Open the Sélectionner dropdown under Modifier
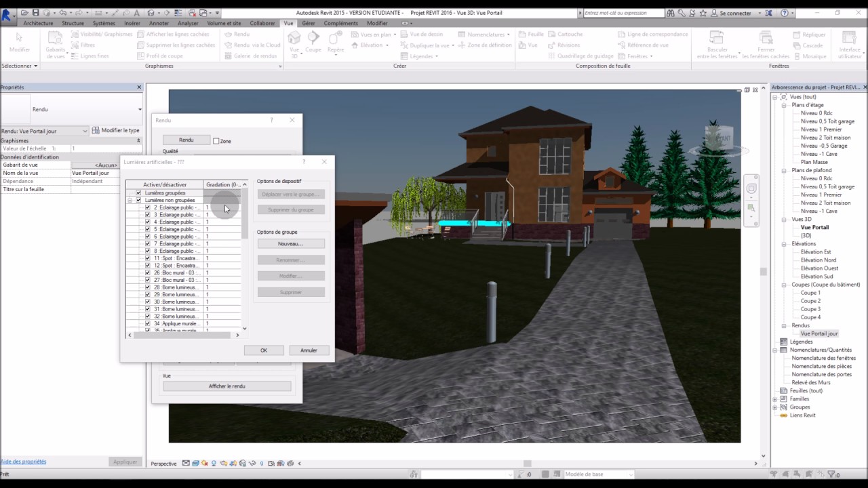 pos(19,66)
